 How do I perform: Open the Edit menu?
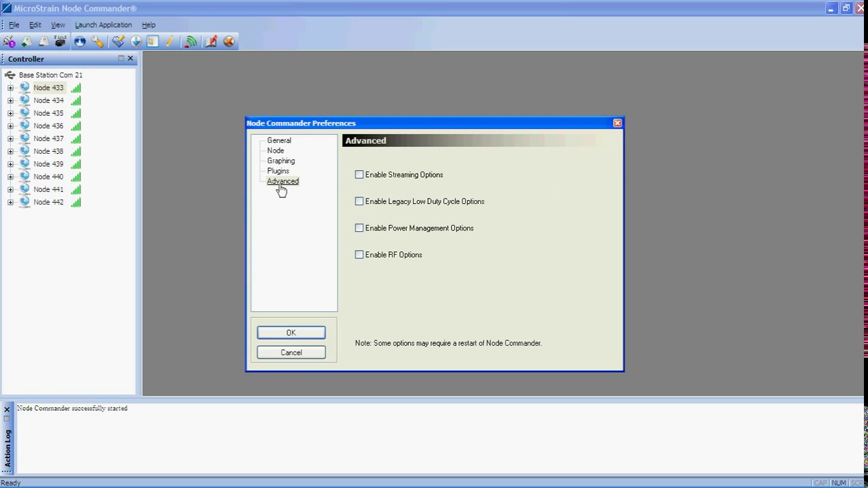(35, 25)
